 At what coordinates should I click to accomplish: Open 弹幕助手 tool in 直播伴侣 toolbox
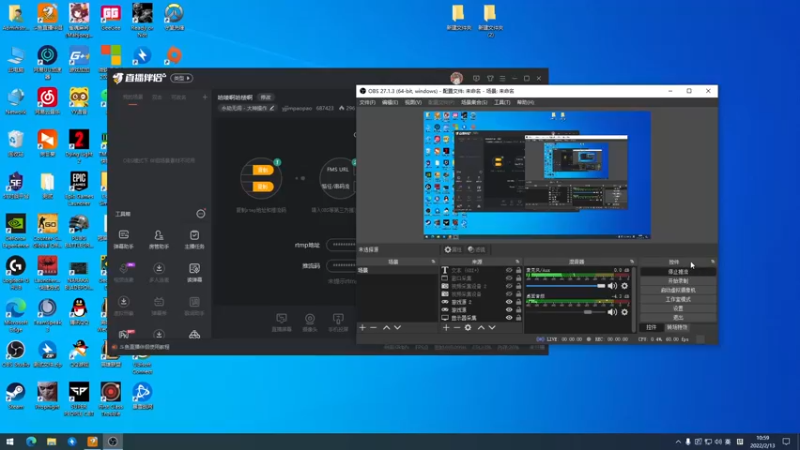point(123,239)
